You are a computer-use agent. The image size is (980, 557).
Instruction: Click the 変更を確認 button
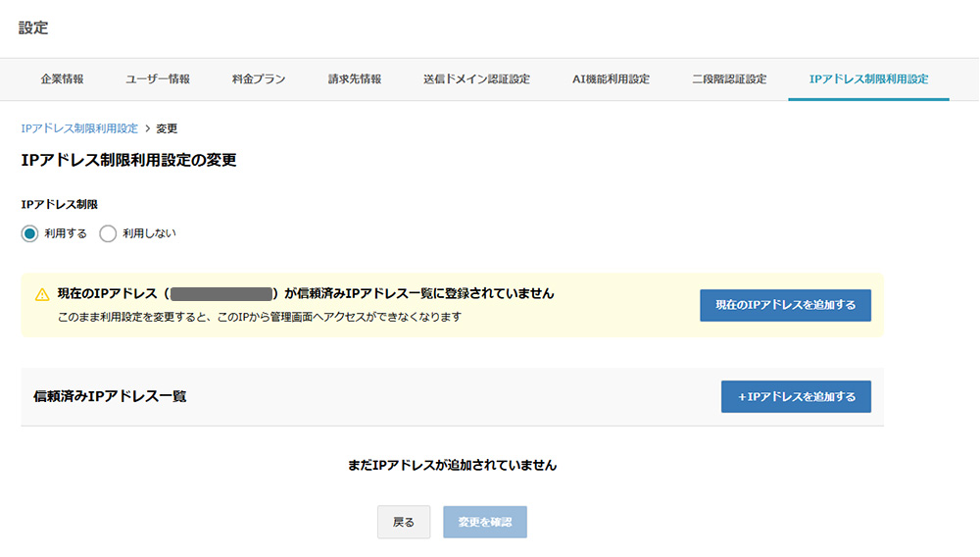tap(485, 522)
